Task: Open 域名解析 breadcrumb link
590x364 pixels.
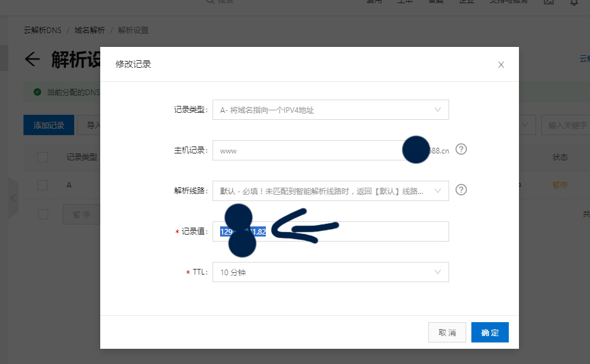Action: (x=89, y=30)
